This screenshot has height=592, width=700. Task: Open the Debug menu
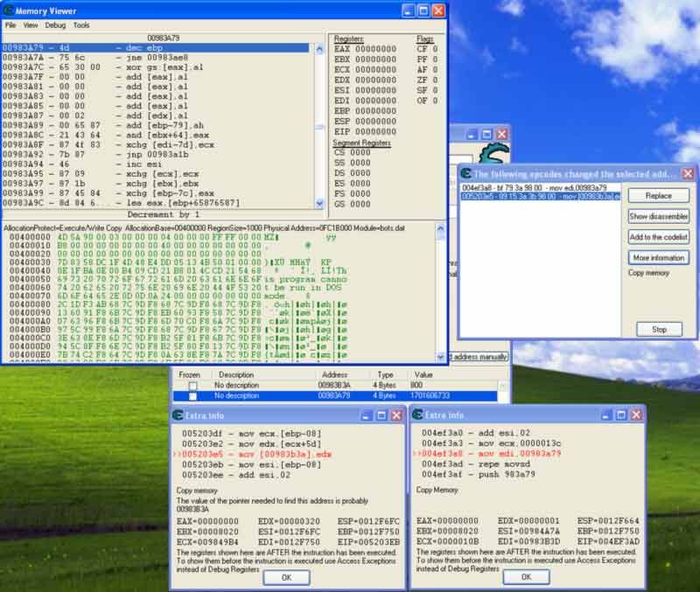tap(55, 25)
